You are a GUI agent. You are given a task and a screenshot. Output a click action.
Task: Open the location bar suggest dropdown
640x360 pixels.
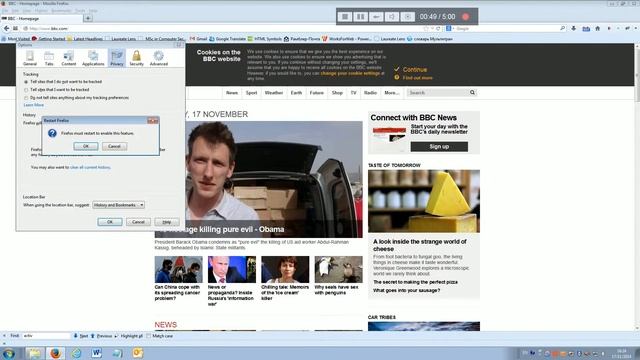point(118,205)
